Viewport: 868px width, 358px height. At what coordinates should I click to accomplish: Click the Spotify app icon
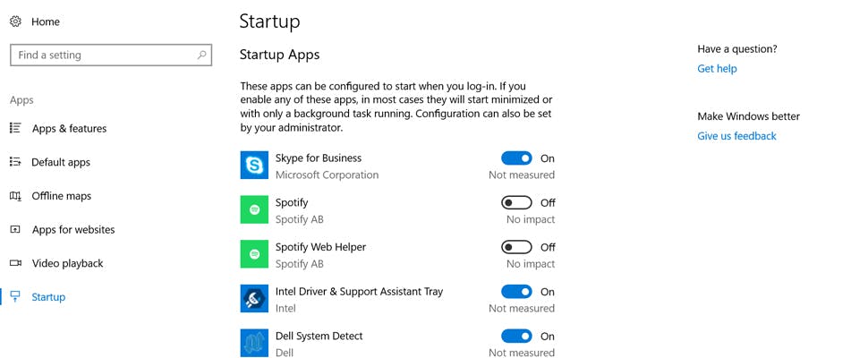pos(254,209)
